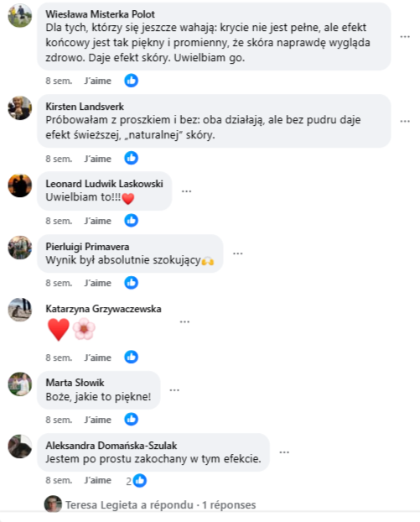This screenshot has width=420, height=522.
Task: Open options menu next to Marta Słowik's comment
Action: tap(174, 390)
